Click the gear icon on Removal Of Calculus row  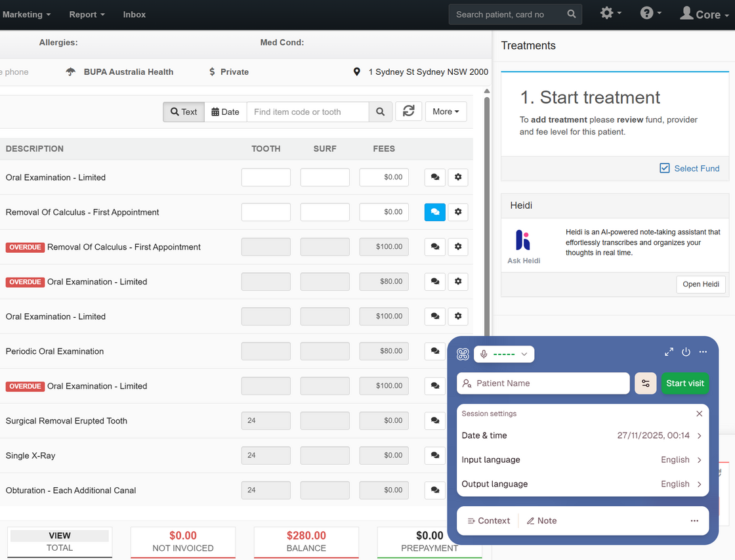[458, 211]
